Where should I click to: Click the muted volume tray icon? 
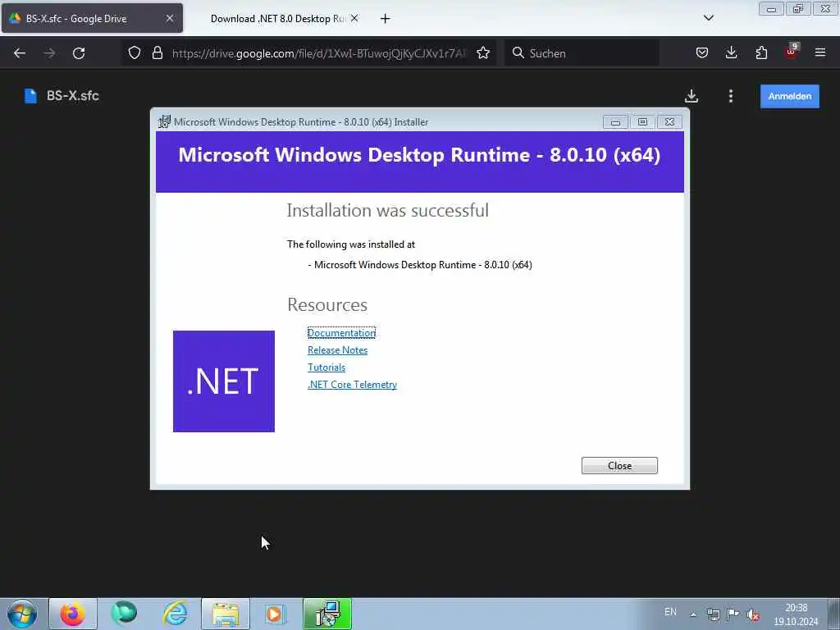click(x=753, y=614)
